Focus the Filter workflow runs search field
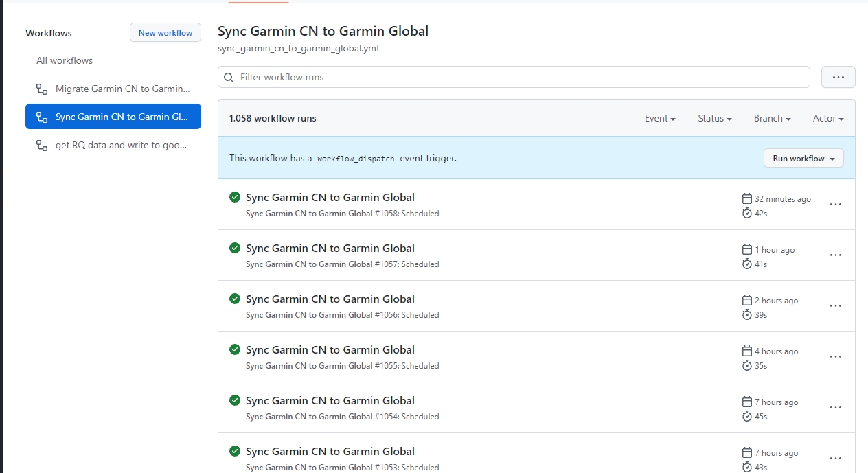Viewport: 868px width, 473px height. (x=514, y=77)
